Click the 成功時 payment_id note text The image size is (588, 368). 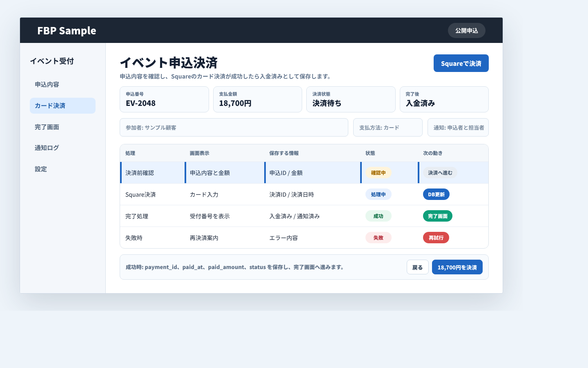click(236, 267)
